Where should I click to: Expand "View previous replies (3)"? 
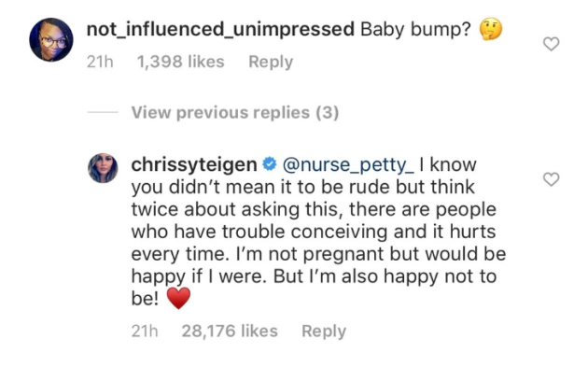(235, 113)
